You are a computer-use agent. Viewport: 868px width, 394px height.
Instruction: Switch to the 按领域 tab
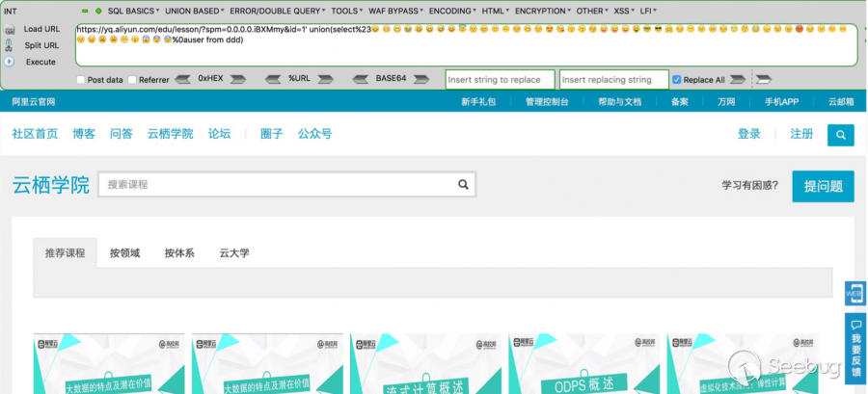coord(125,253)
